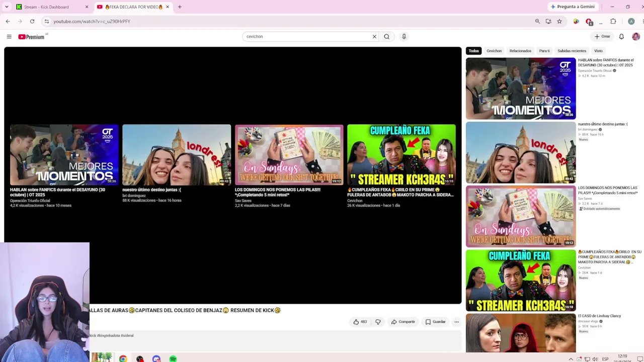Select the Relacionados filter chip
644x362 pixels.
pyautogui.click(x=520, y=51)
